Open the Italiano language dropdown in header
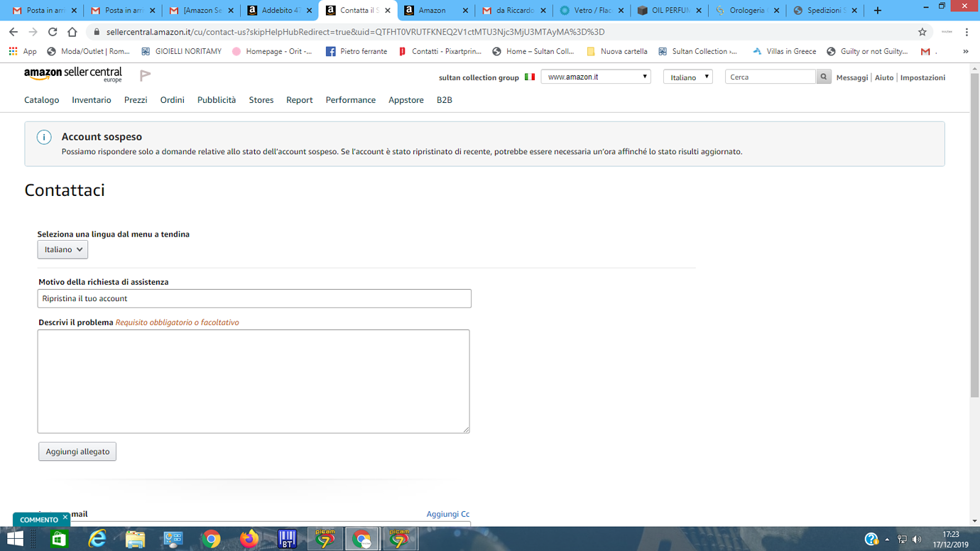 coord(687,77)
